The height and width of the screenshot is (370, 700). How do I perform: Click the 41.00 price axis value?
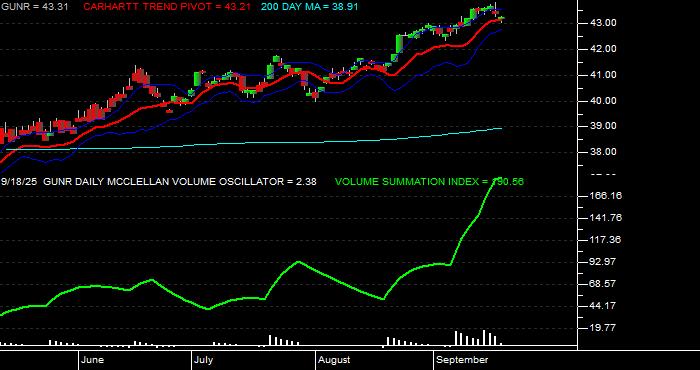point(604,75)
